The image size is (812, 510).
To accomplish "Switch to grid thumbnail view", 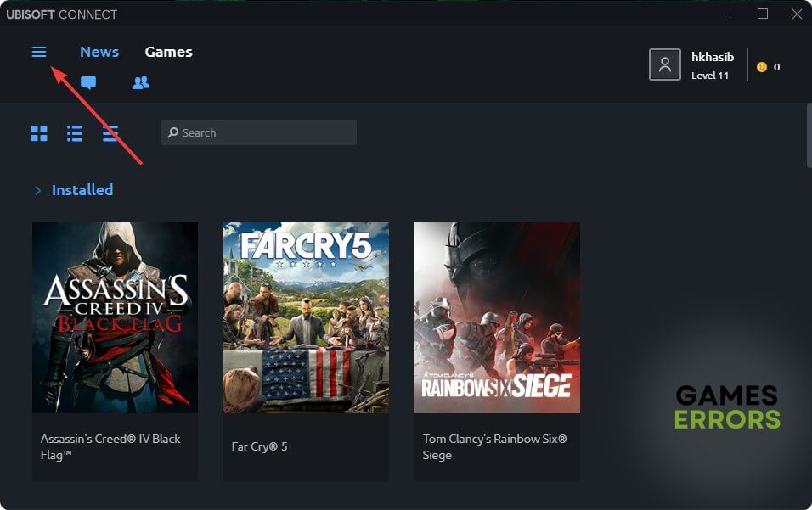I will [39, 133].
